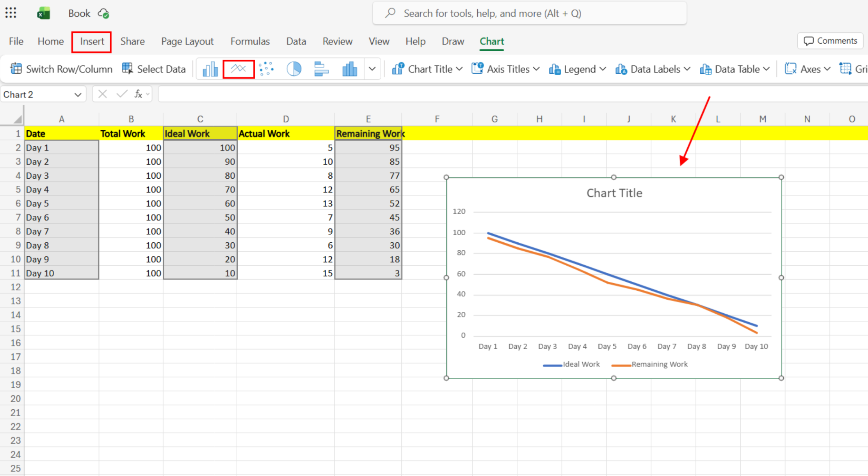
Task: Switch to the View tab
Action: click(379, 41)
